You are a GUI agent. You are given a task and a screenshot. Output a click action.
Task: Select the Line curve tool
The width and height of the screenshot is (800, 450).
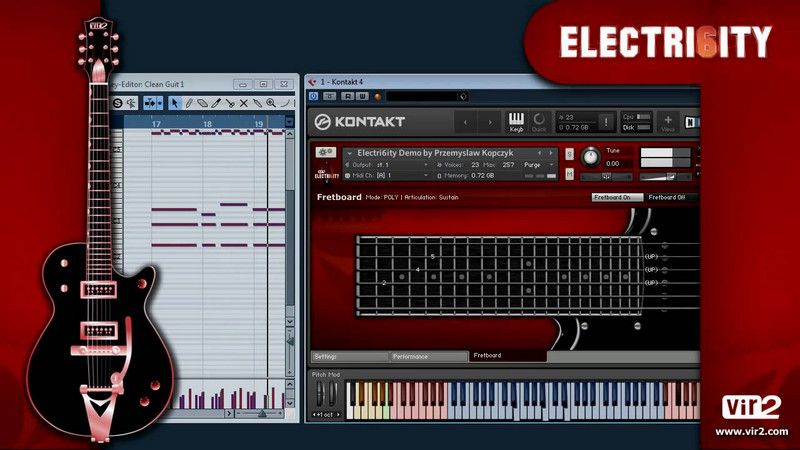pyautogui.click(x=285, y=104)
